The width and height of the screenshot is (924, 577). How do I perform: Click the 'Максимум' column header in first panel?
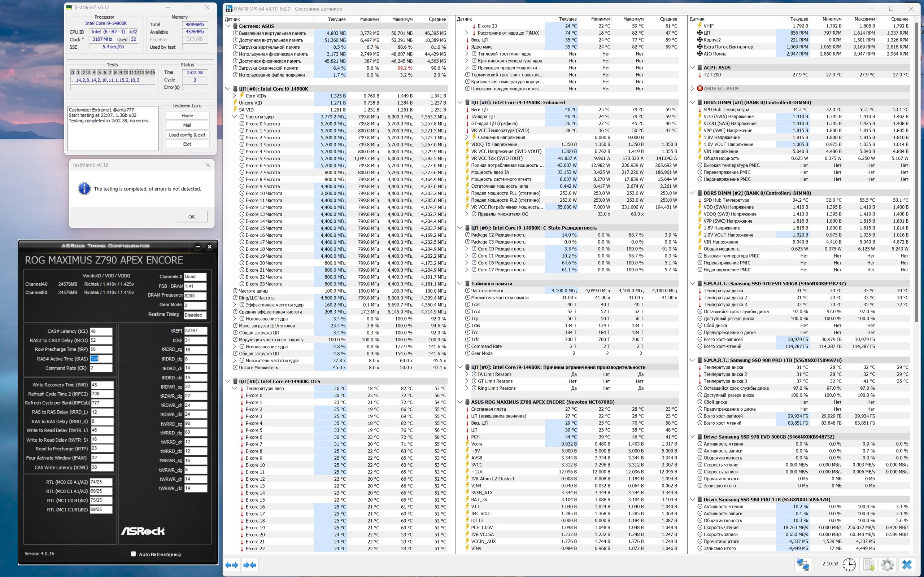click(x=402, y=19)
